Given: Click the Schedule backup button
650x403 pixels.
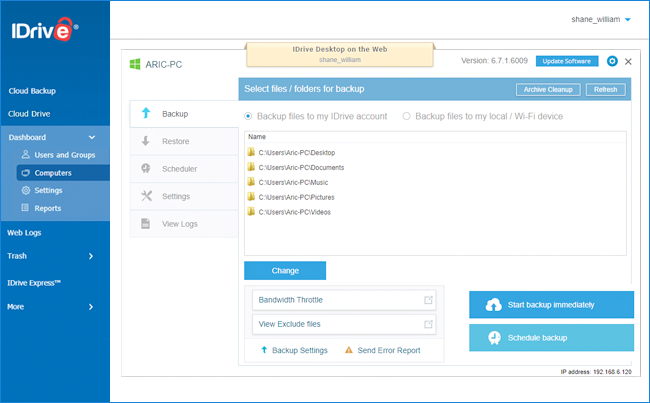Looking at the screenshot, I should (x=551, y=338).
